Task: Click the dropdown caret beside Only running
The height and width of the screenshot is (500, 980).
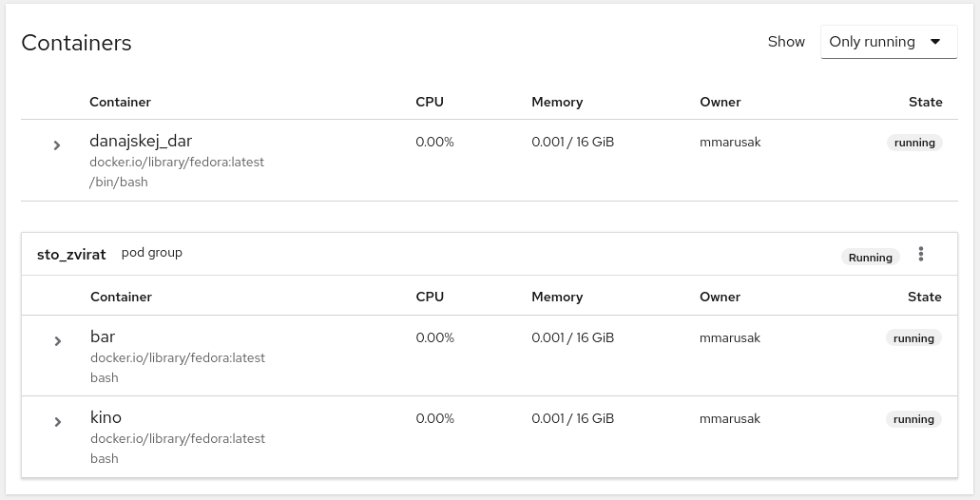Action: 935,42
